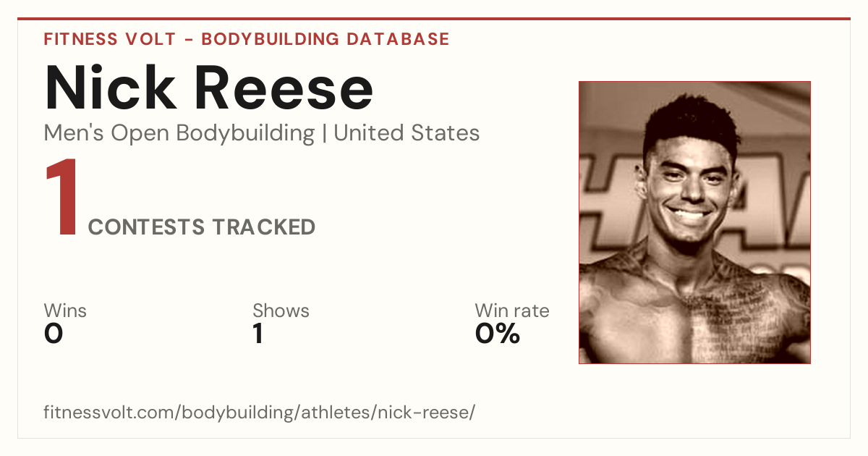Click the large red contests count number
Viewport: 868px width, 456px height.
[x=61, y=199]
